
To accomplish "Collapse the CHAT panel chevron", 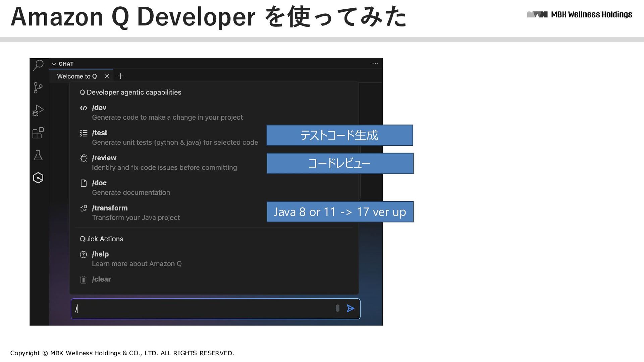I will click(x=54, y=64).
